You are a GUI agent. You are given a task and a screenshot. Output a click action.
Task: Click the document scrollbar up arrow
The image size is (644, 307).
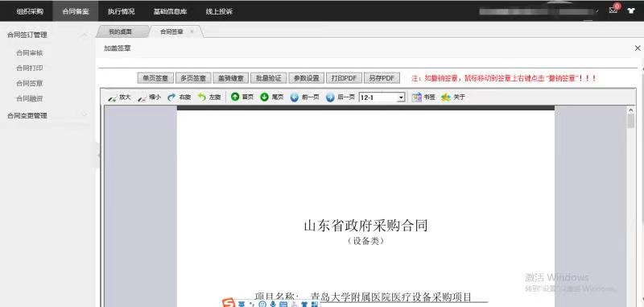631,110
